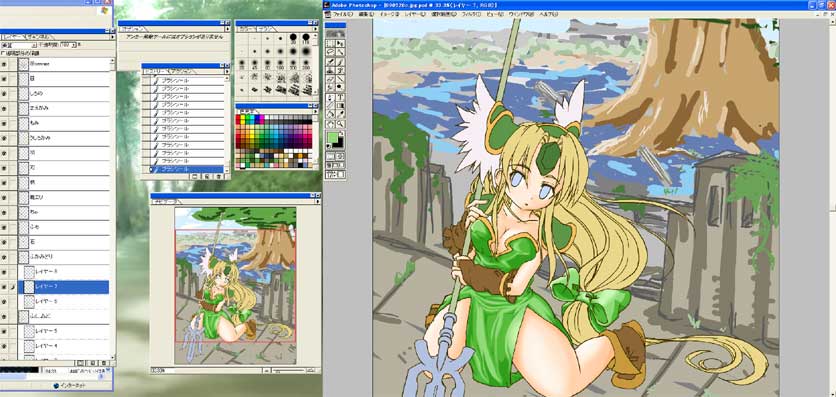This screenshot has width=836, height=397.
Task: Hide the レイヤー 7 layer
Action: coord(4,287)
